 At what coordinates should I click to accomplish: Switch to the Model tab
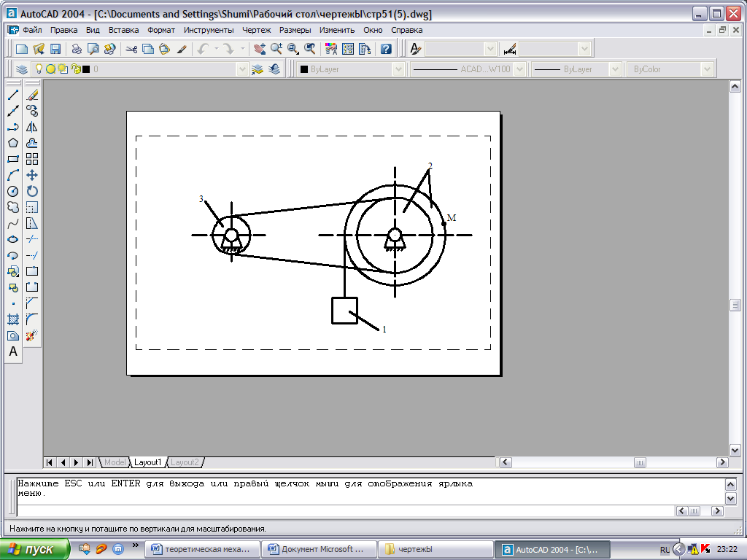(115, 462)
